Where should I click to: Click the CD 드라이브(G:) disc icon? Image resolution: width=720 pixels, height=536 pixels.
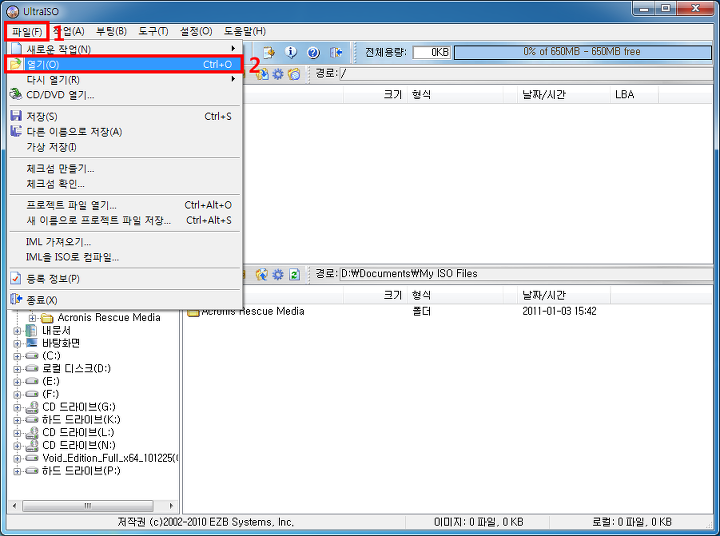coord(31,406)
